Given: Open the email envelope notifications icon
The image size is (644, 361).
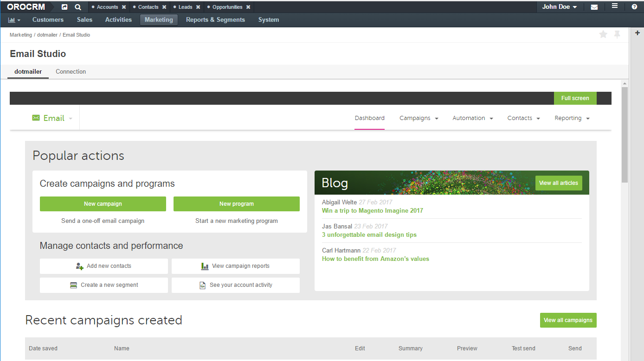Looking at the screenshot, I should coord(594,7).
